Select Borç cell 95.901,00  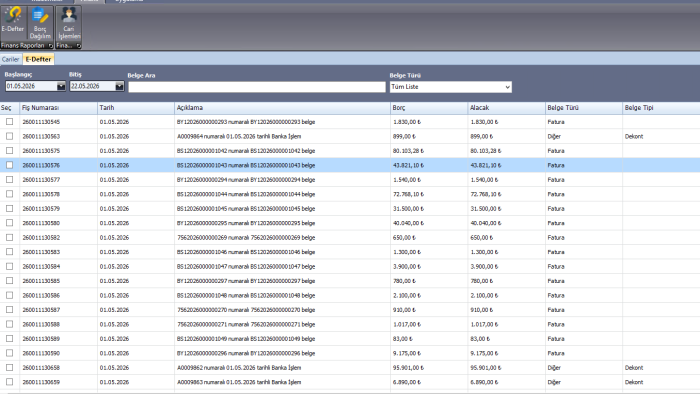point(429,368)
